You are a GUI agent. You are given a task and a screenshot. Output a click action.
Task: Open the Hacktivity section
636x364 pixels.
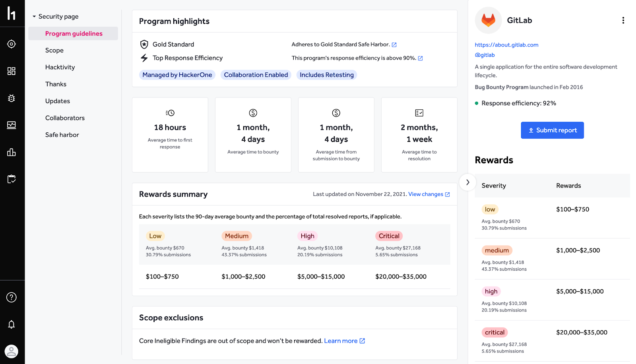[x=60, y=67]
